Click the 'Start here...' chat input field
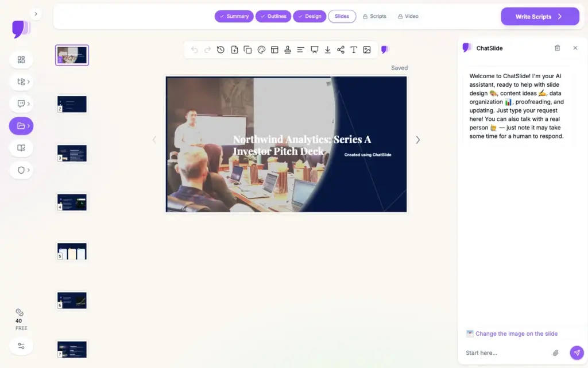The height and width of the screenshot is (368, 588). (x=506, y=352)
